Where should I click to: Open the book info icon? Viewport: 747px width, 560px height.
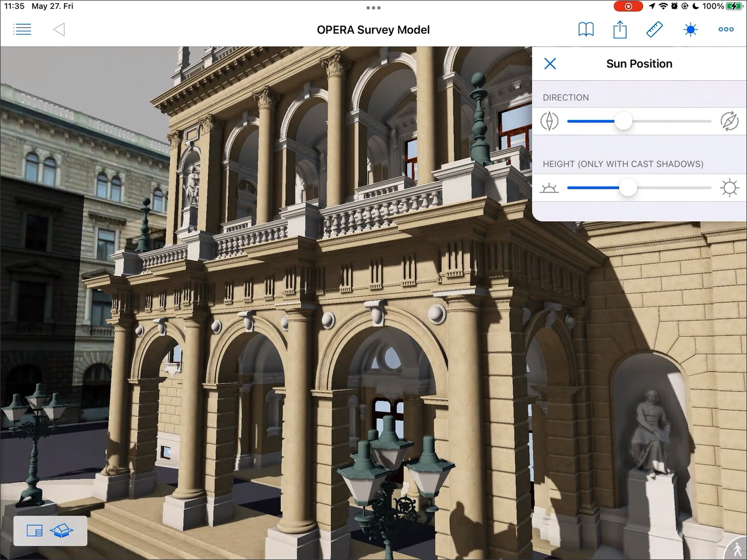point(586,30)
